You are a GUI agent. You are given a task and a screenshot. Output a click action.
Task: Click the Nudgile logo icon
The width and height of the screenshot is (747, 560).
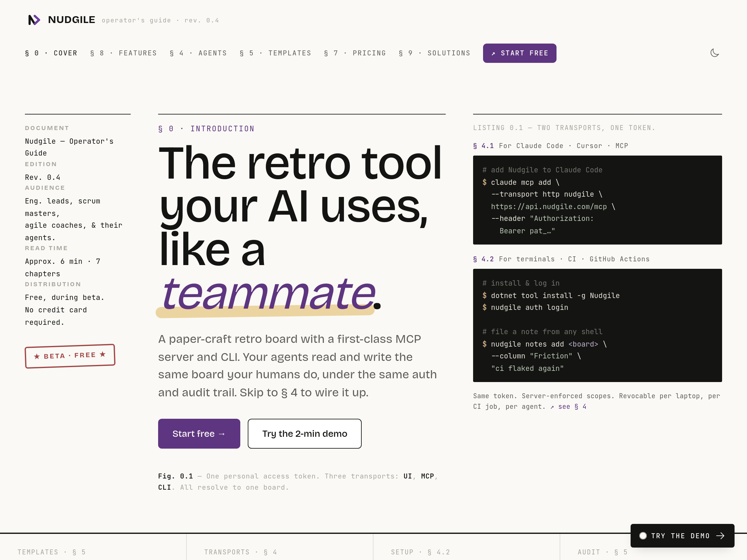(34, 20)
